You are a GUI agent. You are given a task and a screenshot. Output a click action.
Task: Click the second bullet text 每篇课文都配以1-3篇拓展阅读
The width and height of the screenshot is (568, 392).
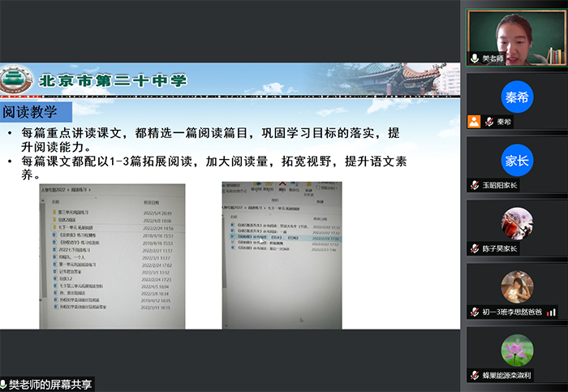(x=106, y=162)
